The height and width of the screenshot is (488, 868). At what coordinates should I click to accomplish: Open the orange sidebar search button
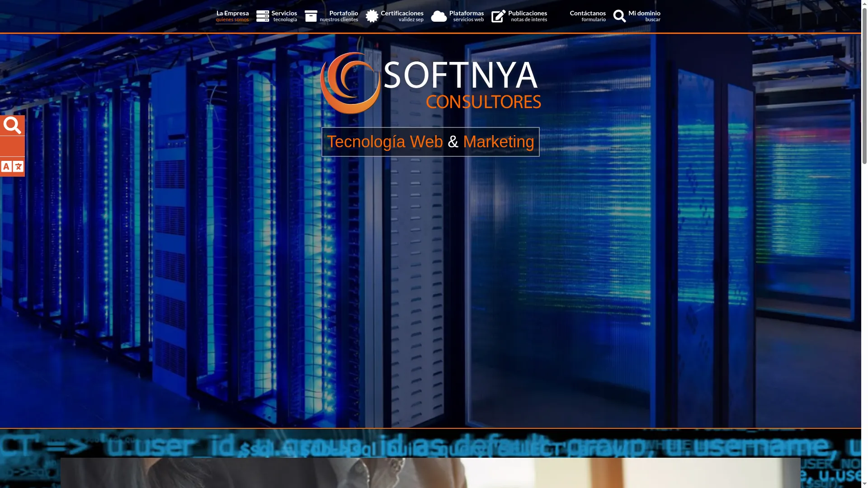[x=12, y=125]
